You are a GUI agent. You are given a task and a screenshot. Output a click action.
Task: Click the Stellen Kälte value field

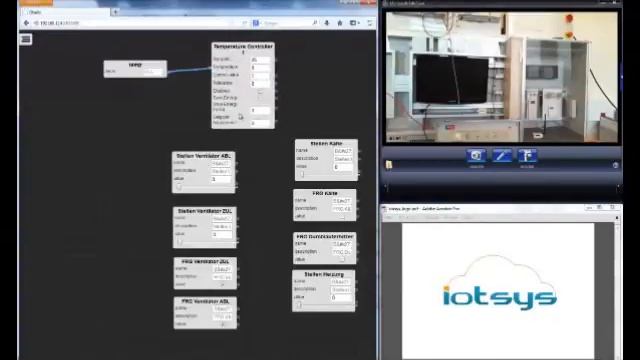point(343,167)
